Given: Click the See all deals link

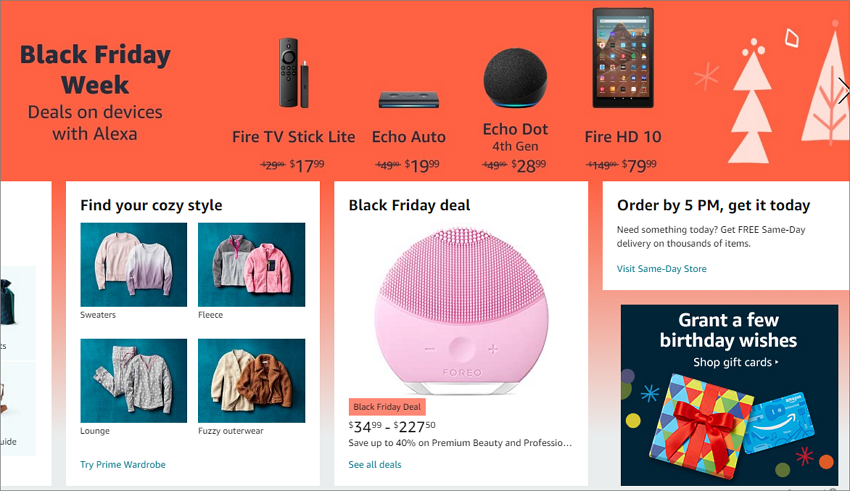Looking at the screenshot, I should 375,464.
